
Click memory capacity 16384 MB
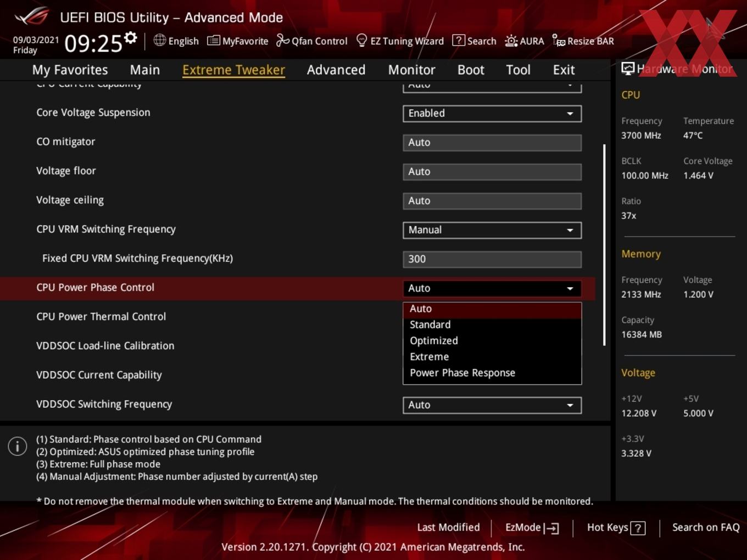(642, 334)
